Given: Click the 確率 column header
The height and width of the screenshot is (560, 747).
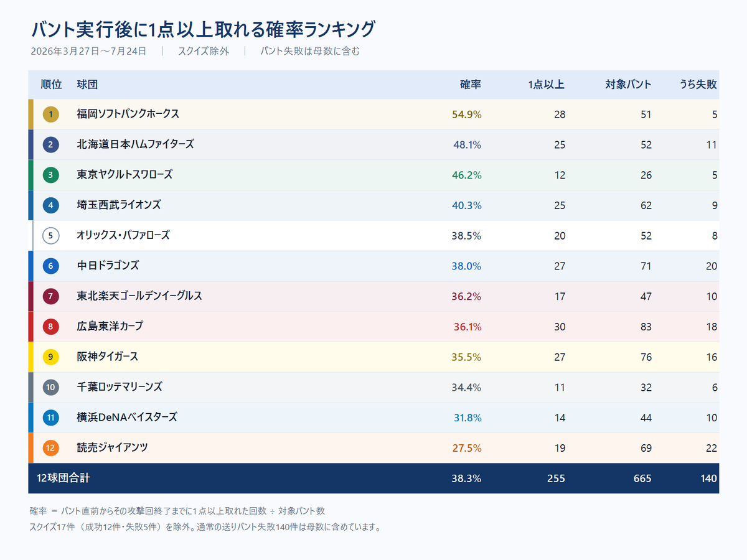Looking at the screenshot, I should pyautogui.click(x=471, y=85).
